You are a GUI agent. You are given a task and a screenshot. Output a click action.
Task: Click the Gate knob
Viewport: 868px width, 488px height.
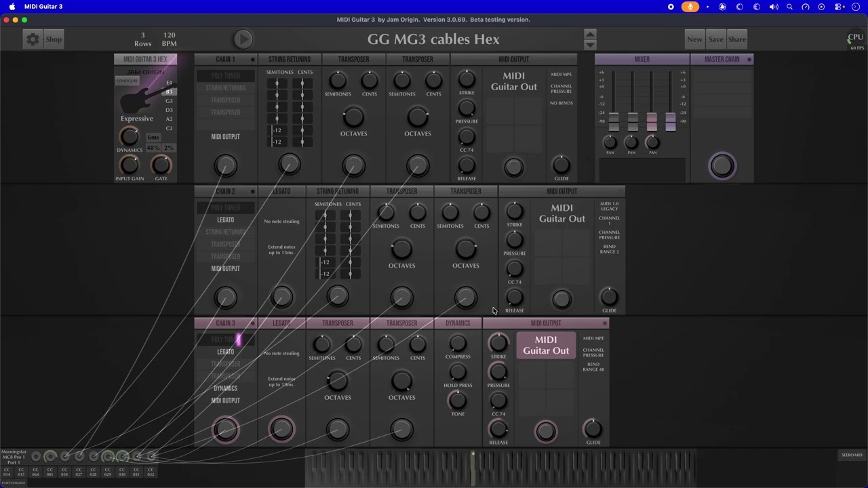click(161, 165)
